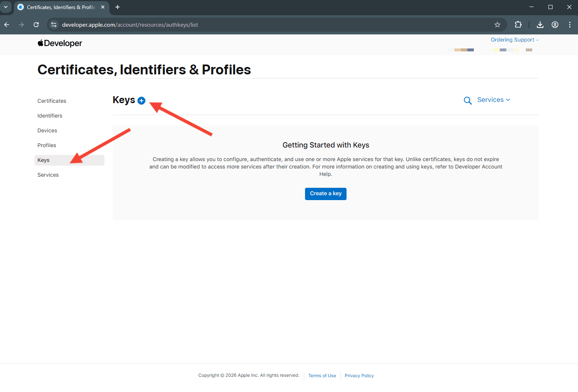
Task: Select Certificates in the sidebar
Action: click(52, 101)
